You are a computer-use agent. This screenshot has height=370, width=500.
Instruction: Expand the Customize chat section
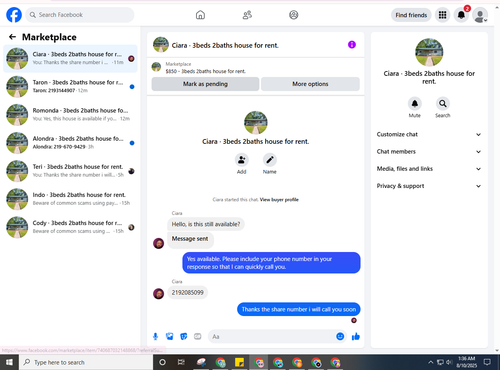429,134
